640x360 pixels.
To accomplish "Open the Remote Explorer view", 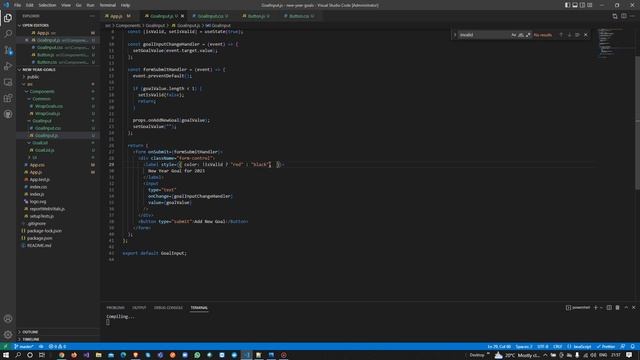I will click(8, 82).
